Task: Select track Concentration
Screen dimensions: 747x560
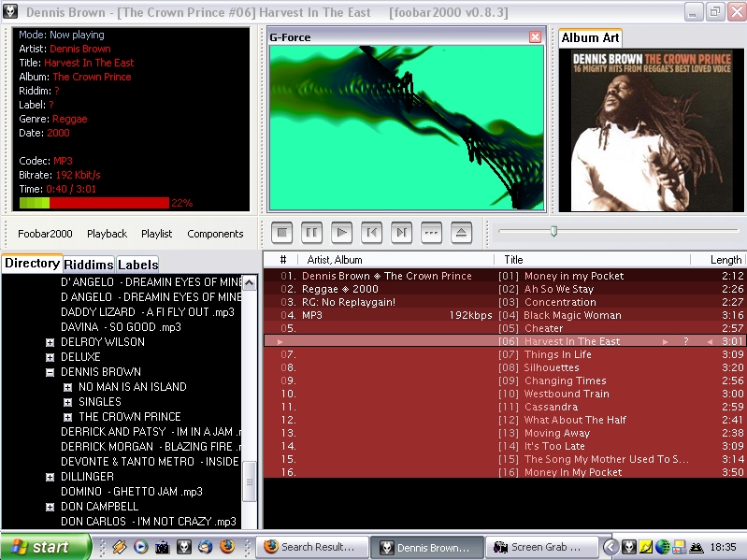Action: [x=504, y=302]
